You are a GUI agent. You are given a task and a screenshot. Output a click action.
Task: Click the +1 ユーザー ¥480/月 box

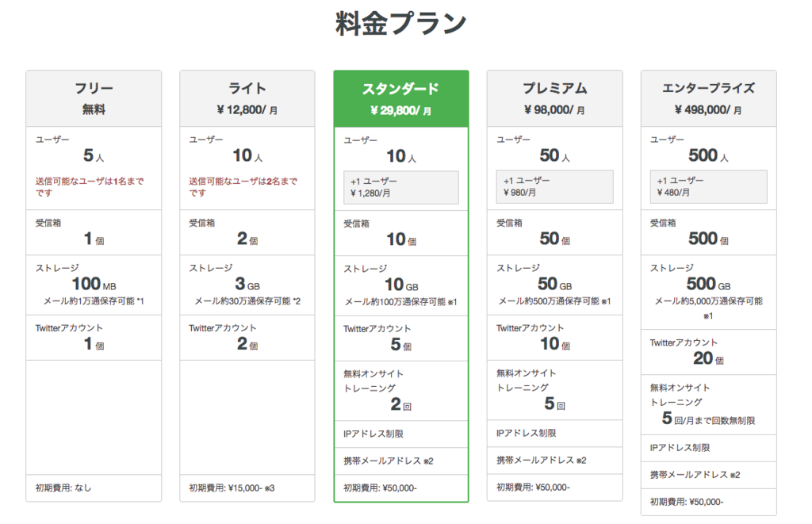[x=708, y=186]
